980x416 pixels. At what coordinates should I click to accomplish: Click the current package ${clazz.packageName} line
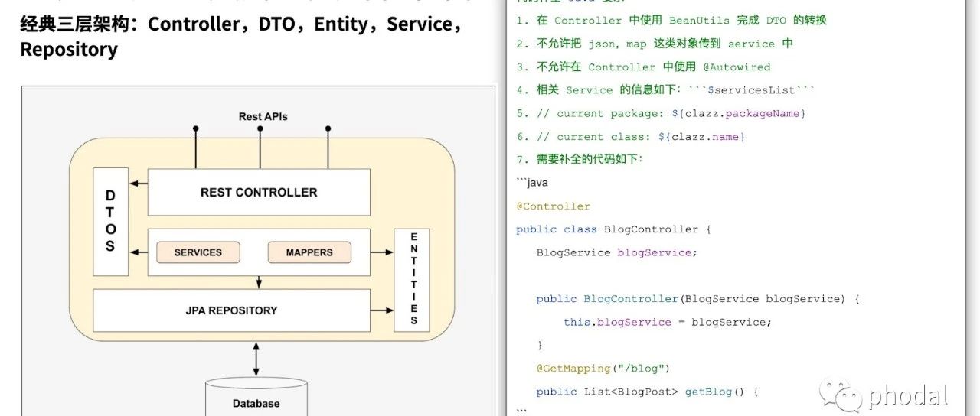pos(661,113)
